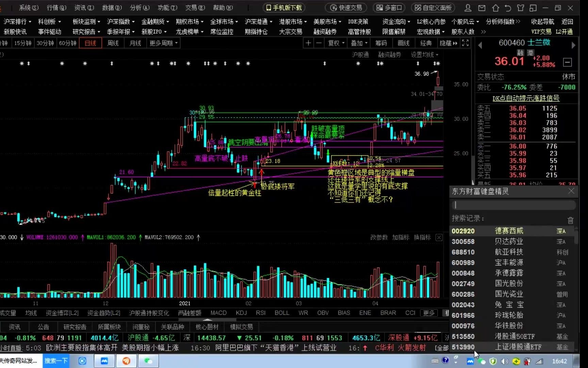
Task: Click 收起导航 button
Action: 542,21
